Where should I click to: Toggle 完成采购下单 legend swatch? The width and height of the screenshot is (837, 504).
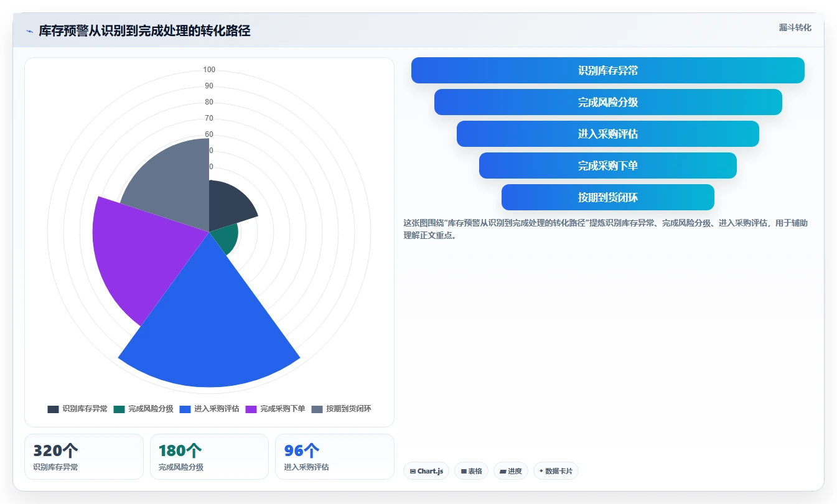pos(251,409)
